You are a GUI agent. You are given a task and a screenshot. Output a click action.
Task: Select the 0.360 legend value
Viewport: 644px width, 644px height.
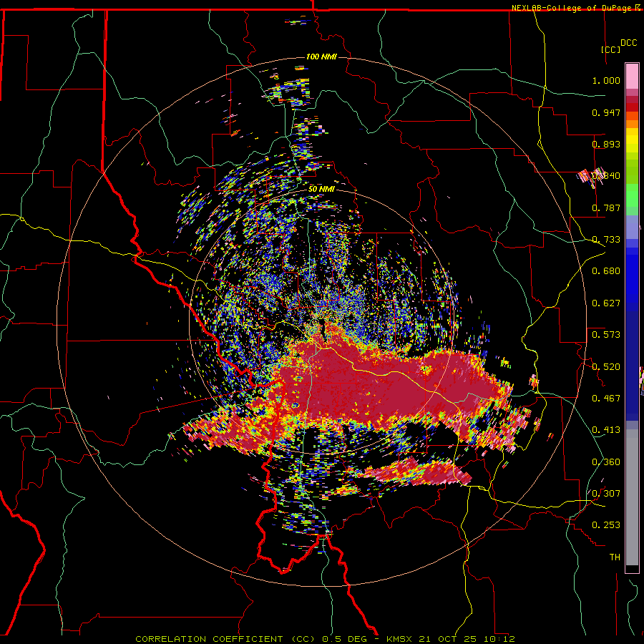coord(606,462)
